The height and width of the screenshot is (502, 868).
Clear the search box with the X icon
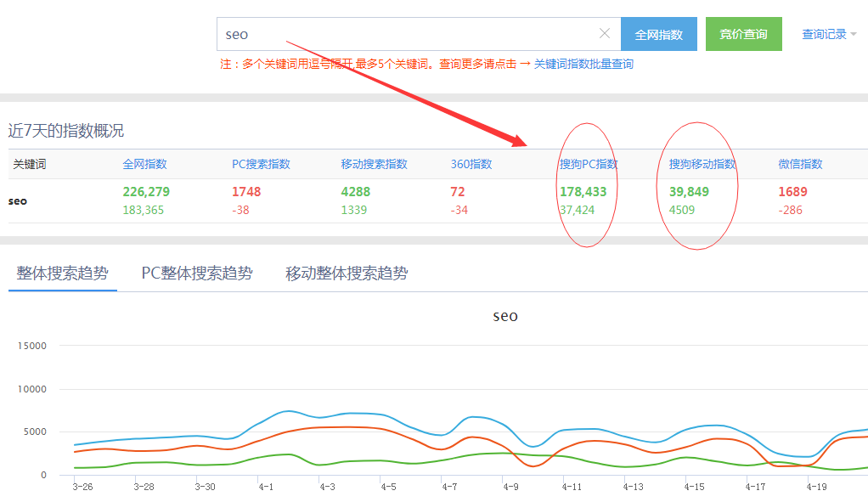[605, 34]
